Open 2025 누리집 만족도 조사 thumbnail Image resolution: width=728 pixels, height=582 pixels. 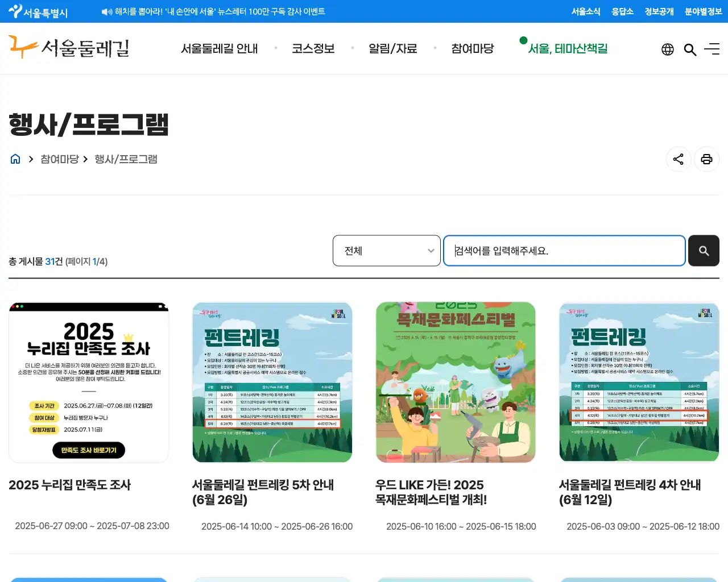89,383
